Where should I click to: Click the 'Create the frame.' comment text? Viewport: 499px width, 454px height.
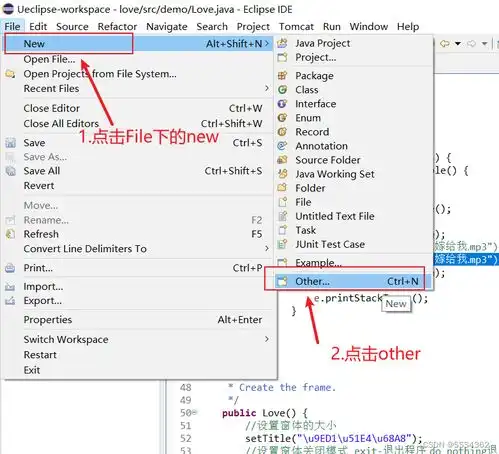287,387
